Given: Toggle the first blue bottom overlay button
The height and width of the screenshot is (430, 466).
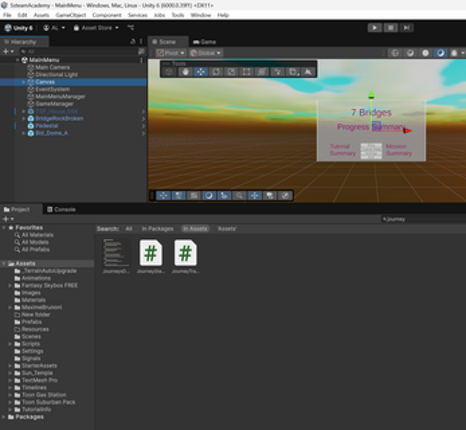Looking at the screenshot, I should pos(163,196).
